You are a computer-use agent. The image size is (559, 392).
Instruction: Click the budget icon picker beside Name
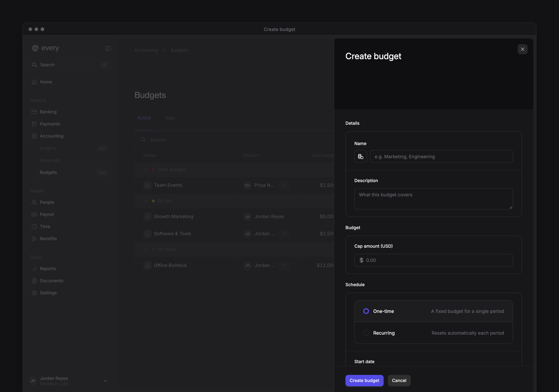pos(361,156)
